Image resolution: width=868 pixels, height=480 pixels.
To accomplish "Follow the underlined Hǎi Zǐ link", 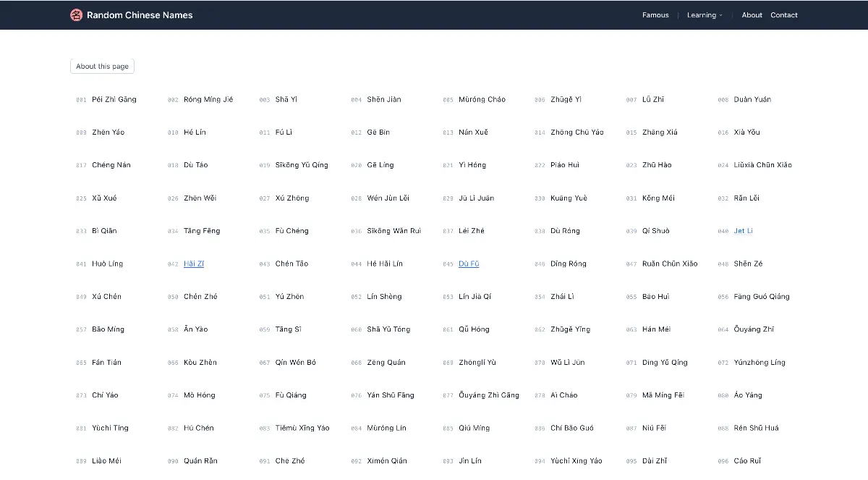I will point(195,264).
